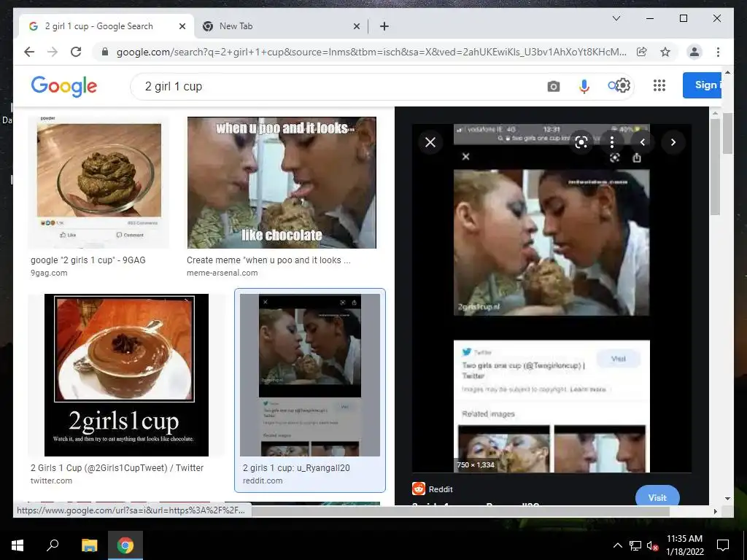Image resolution: width=747 pixels, height=560 pixels.
Task: Open a new browser tab with plus
Action: click(384, 26)
